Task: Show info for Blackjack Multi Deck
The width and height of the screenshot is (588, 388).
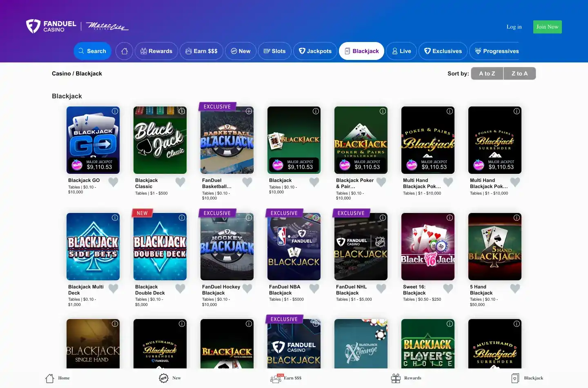Action: click(x=115, y=217)
